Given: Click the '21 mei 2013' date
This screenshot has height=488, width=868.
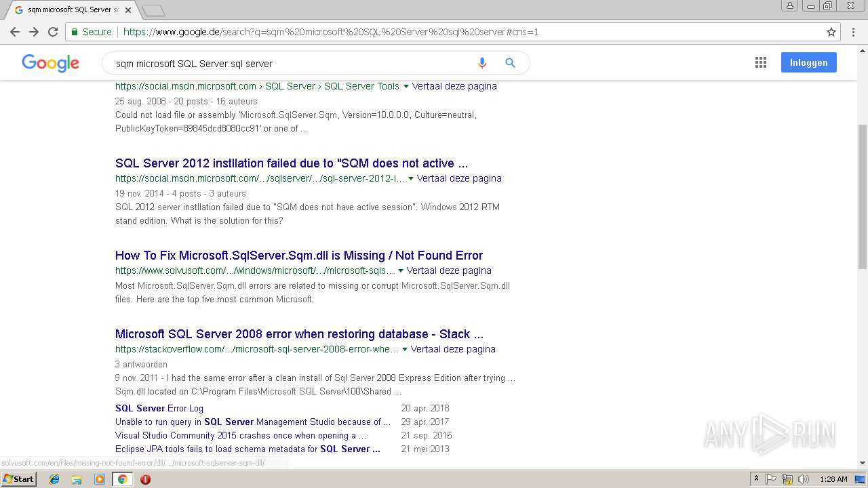Looking at the screenshot, I should (425, 449).
